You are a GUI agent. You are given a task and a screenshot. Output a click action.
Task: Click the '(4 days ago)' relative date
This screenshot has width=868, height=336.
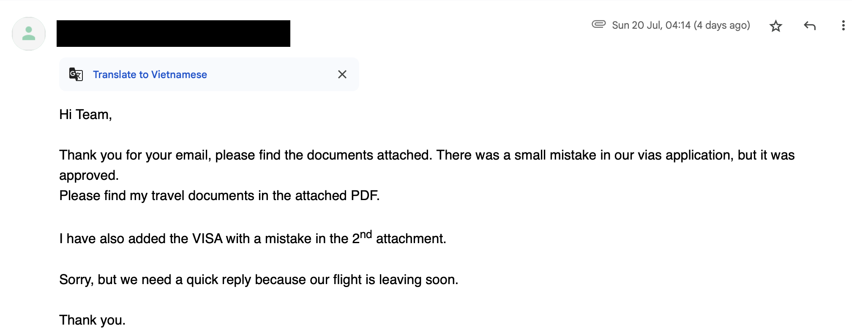click(722, 25)
